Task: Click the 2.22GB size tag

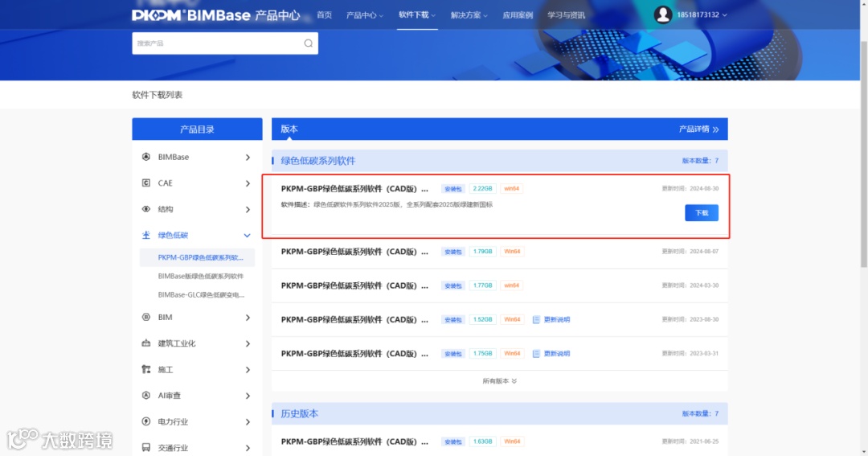Action: click(482, 189)
